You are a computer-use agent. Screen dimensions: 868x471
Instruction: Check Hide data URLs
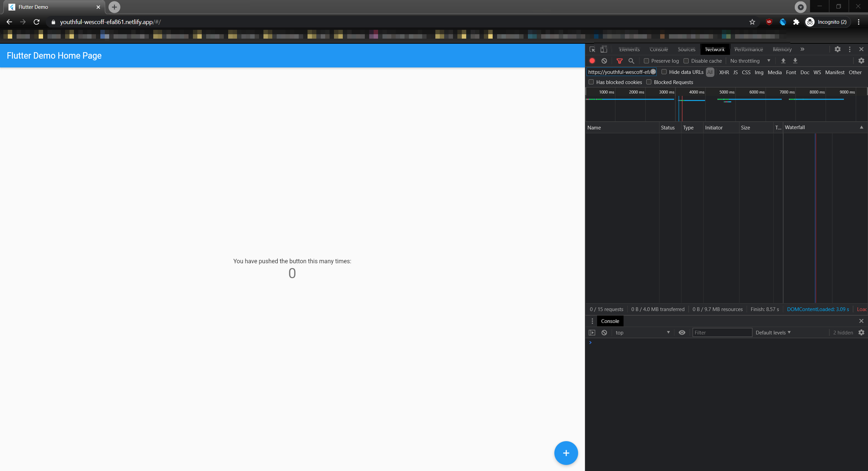665,72
